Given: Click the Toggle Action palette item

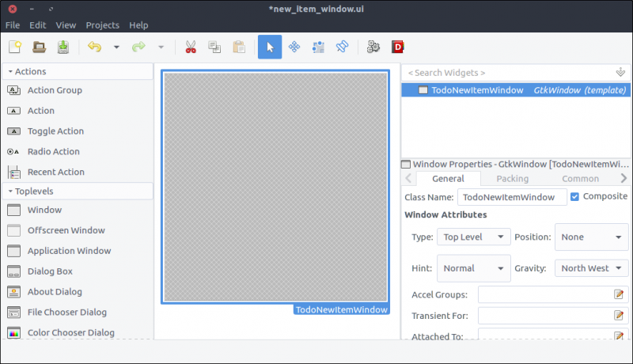Looking at the screenshot, I should [x=55, y=131].
